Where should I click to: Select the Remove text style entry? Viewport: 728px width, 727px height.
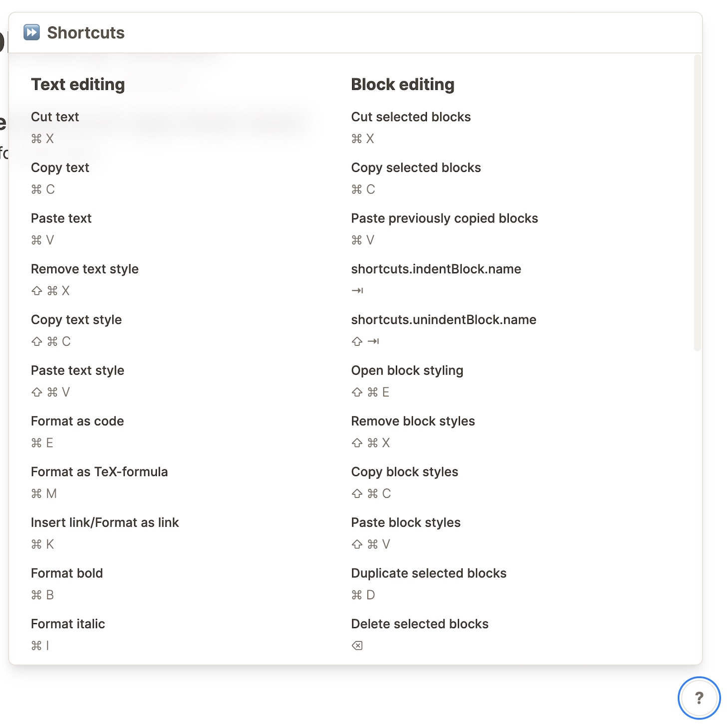point(85,269)
